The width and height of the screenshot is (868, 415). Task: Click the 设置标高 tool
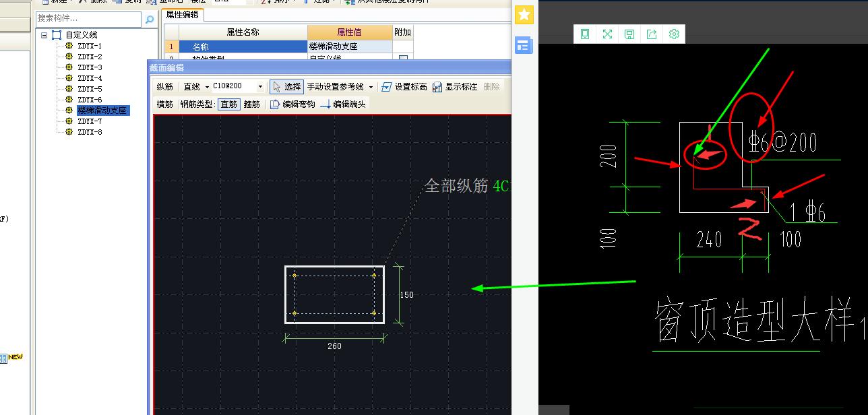click(404, 87)
